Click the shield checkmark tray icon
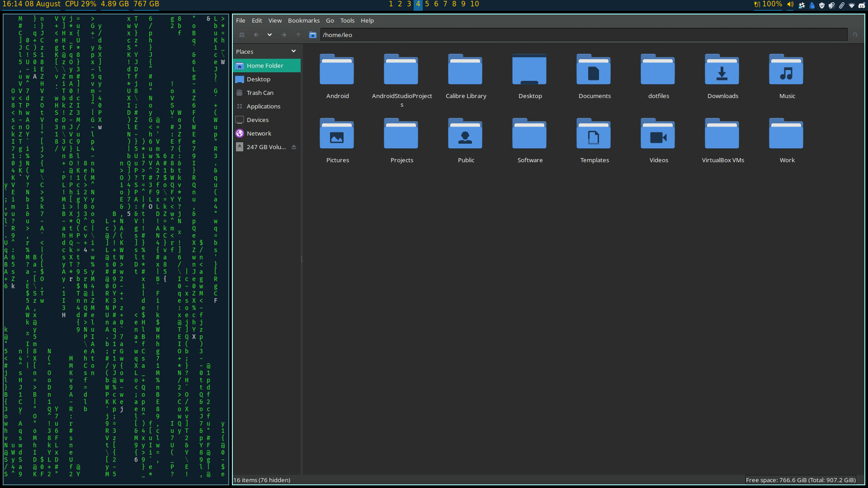868x488 pixels. (x=822, y=5)
